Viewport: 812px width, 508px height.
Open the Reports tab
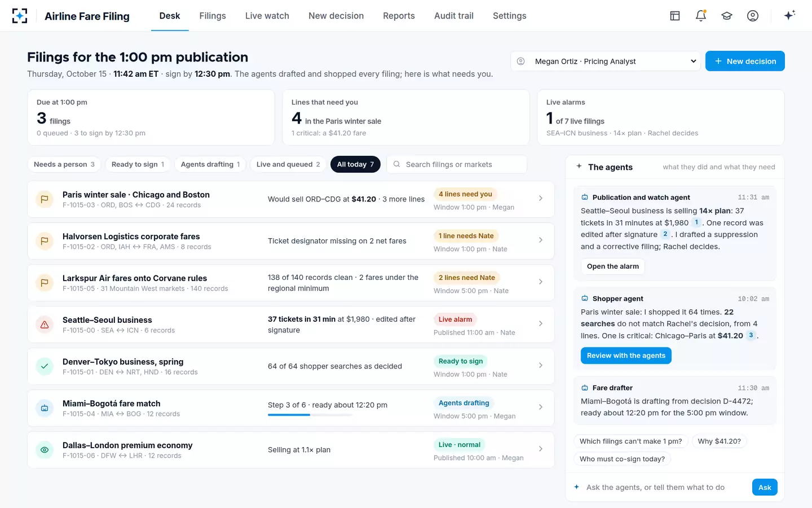[x=399, y=16]
